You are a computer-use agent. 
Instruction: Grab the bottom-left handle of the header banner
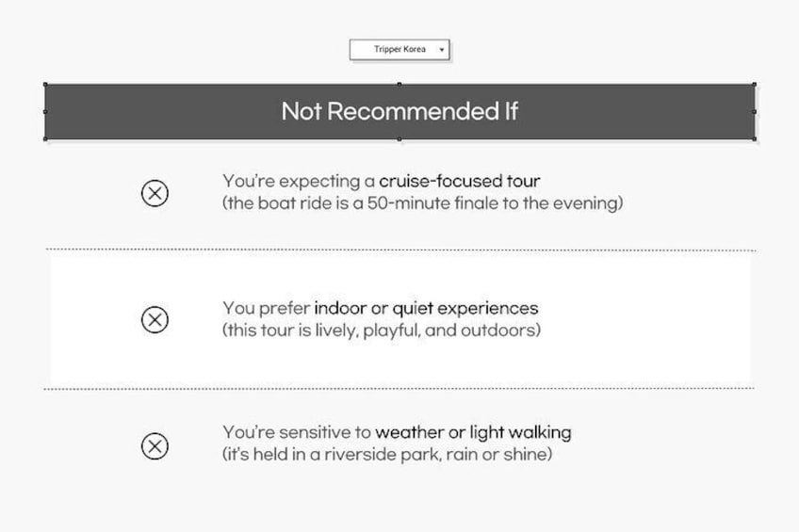45,138
